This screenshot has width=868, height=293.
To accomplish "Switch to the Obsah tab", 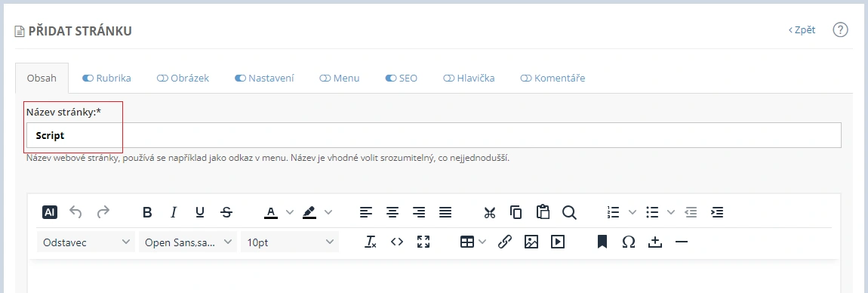I will point(42,78).
